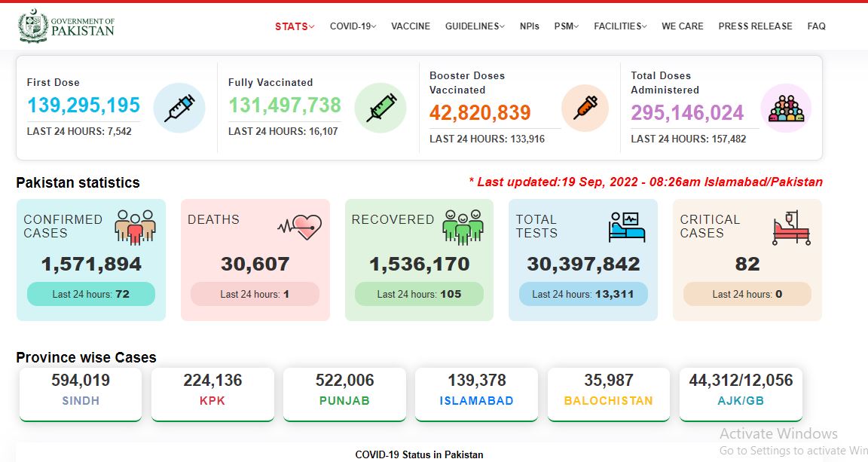Viewport: 868px width, 462px height.
Task: Click the Critical Cases hospital bed icon
Action: point(792,228)
